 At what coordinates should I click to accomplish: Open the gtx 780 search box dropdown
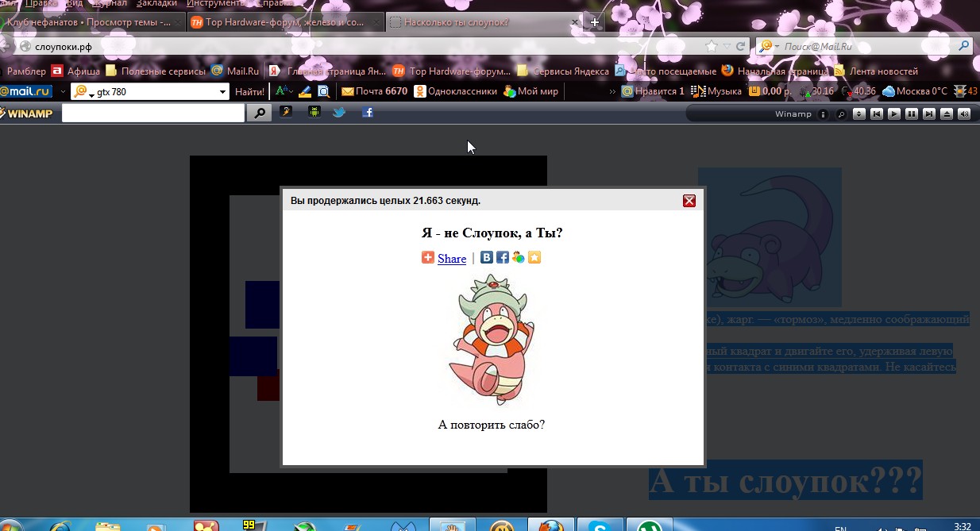coord(222,92)
